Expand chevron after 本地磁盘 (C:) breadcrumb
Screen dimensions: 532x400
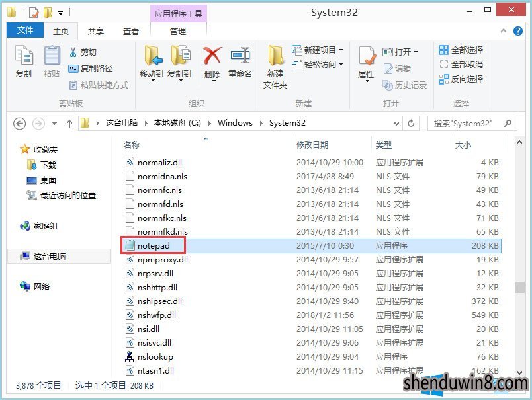tap(210, 123)
